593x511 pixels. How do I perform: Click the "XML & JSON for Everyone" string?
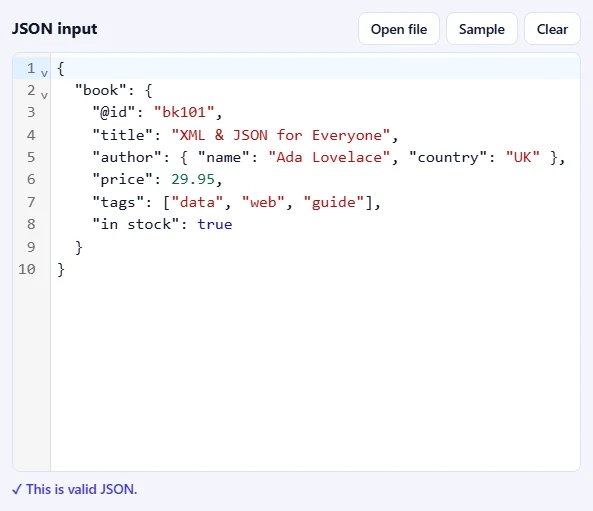pyautogui.click(x=281, y=135)
